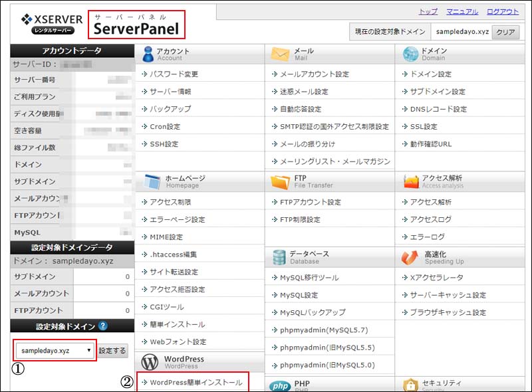Open the バックアップ menu item
Screen dimensions: 532x392
(170, 109)
